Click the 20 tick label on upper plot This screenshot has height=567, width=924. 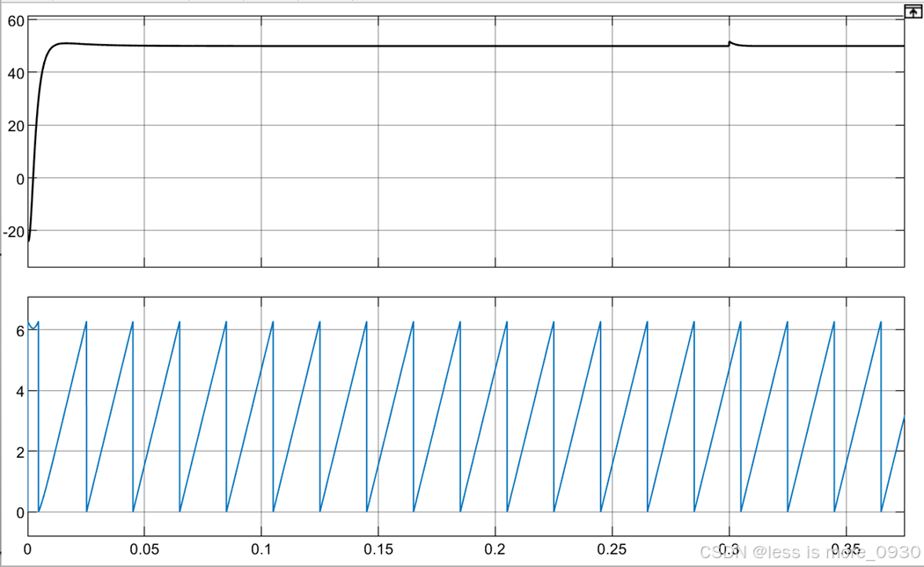point(16,126)
